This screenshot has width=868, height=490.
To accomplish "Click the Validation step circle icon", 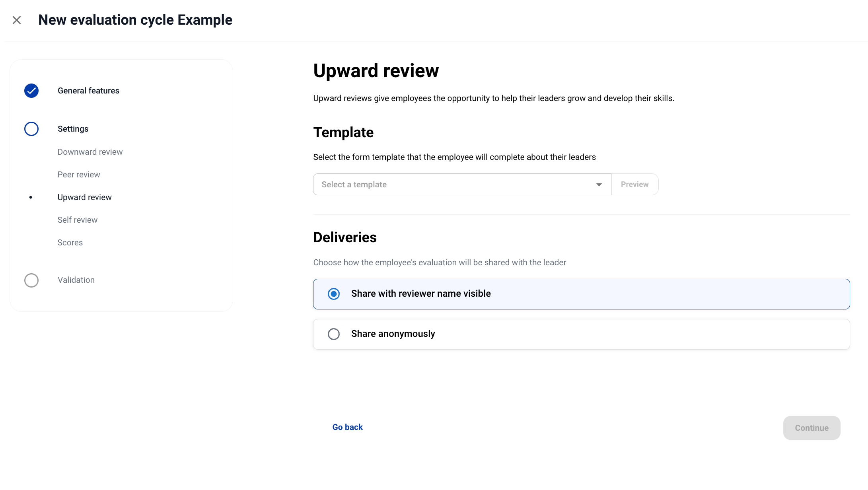I will coord(31,280).
